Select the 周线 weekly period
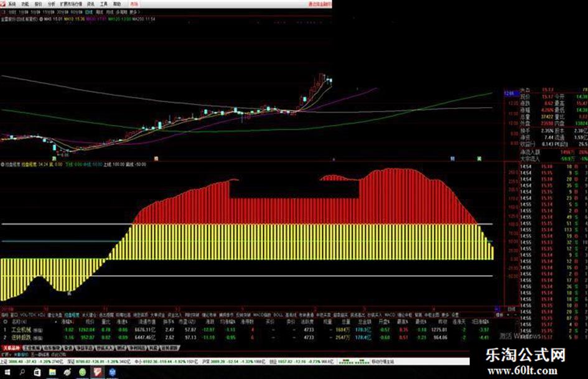This screenshot has width=588, height=379. point(99,12)
